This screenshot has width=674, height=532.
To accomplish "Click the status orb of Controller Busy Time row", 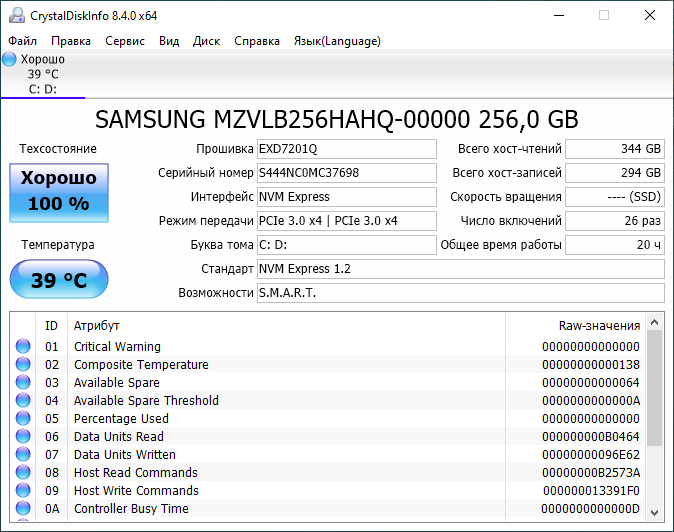I will click(23, 509).
